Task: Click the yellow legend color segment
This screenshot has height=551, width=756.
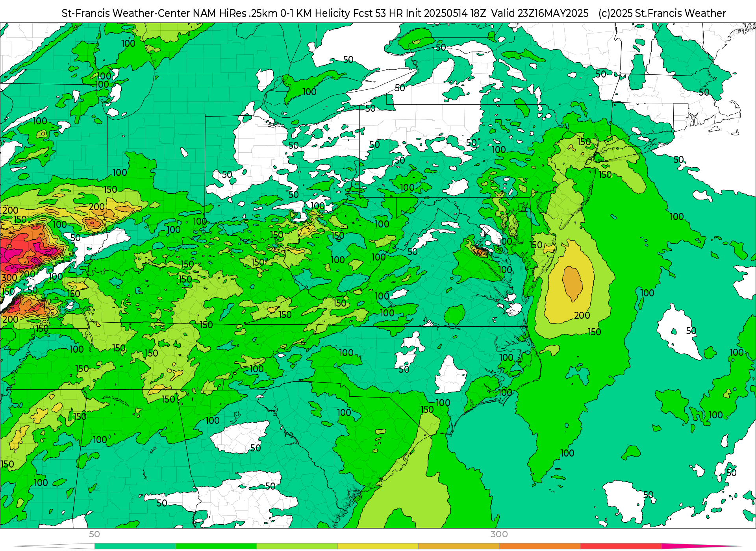Action: click(378, 546)
